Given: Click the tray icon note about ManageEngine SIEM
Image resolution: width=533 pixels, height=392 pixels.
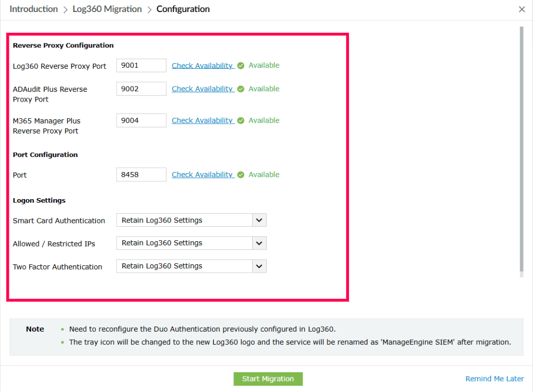Looking at the screenshot, I should [290, 342].
